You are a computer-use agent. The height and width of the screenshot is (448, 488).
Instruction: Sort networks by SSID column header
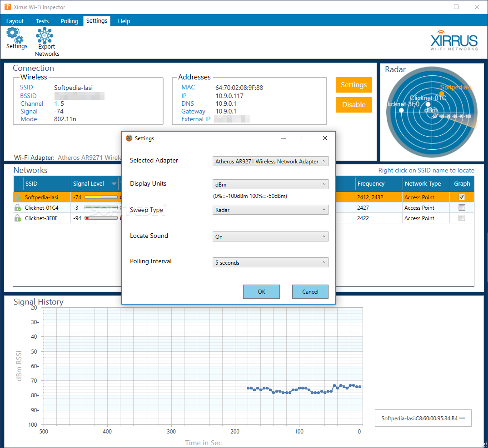point(47,184)
